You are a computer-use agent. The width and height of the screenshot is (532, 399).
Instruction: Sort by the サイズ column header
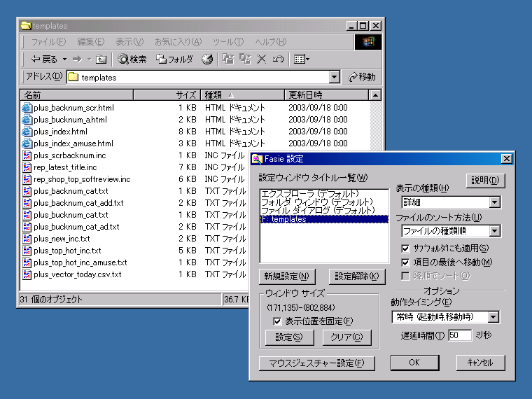point(167,95)
